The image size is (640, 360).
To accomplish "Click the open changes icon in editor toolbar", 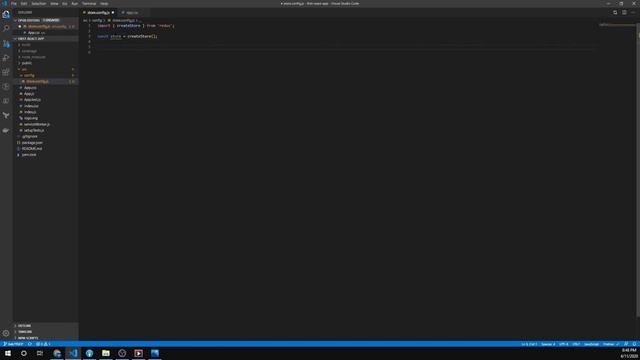I will [x=615, y=13].
